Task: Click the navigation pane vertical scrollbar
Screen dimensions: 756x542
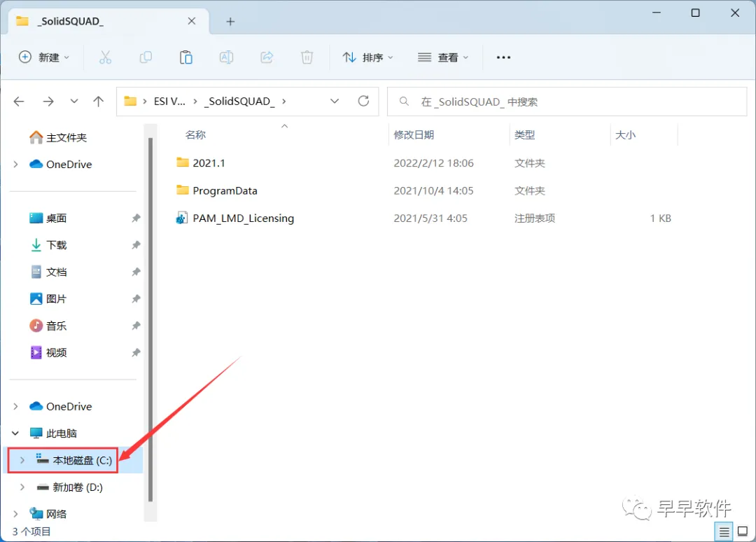Action: tap(150, 319)
